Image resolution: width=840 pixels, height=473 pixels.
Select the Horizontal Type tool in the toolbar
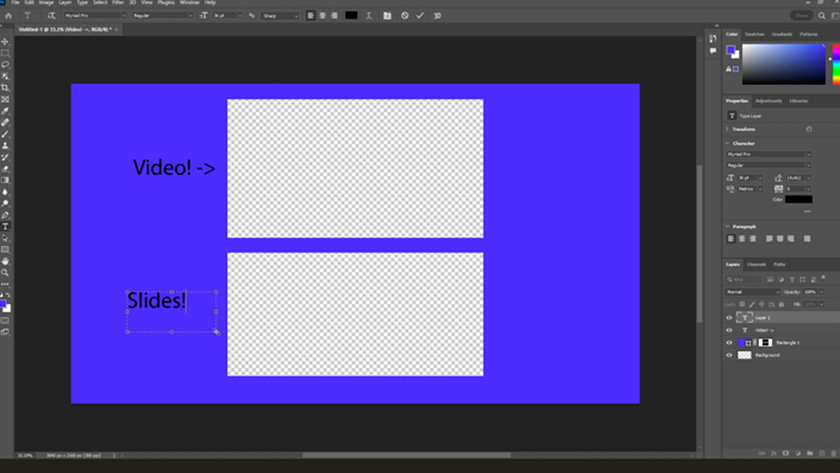point(5,227)
